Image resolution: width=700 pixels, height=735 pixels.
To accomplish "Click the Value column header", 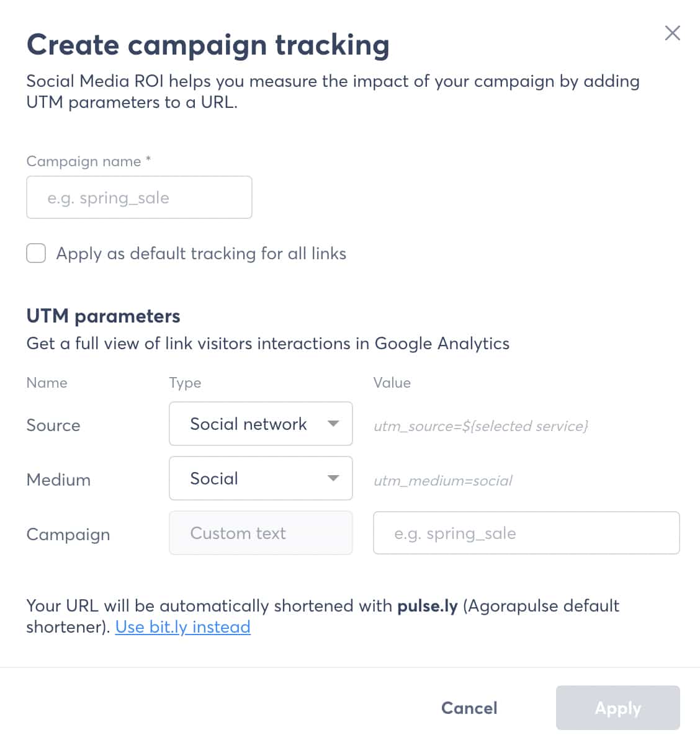I will pos(392,383).
